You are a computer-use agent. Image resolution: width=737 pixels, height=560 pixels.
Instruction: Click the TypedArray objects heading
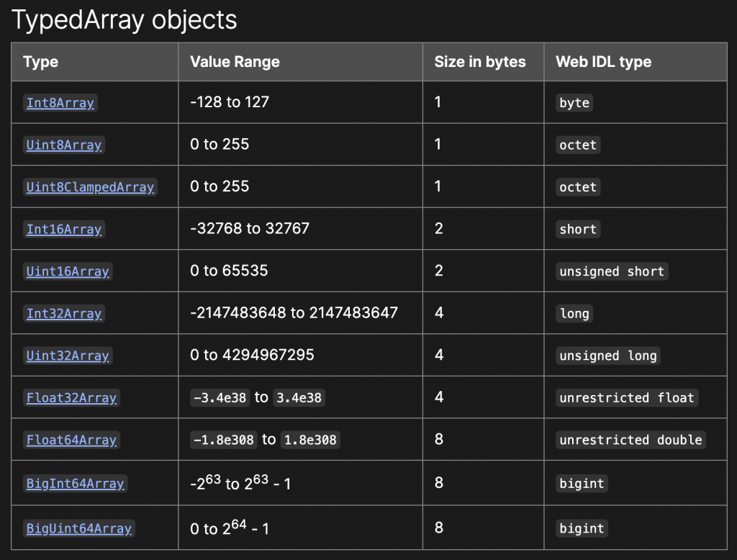125,19
